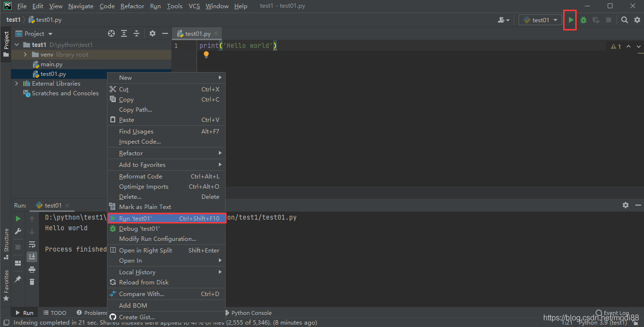Rerun test01 via the green arrow in Run panel

[x=18, y=219]
